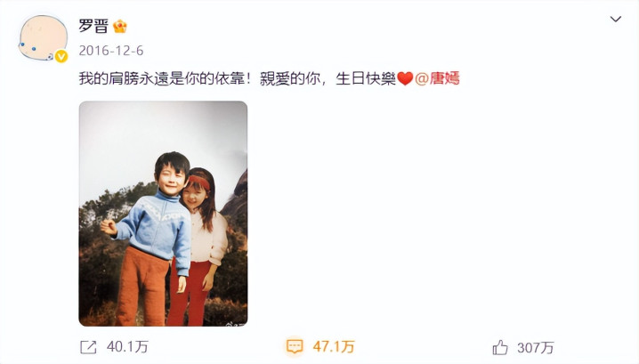Click the crown membership badge icon
This screenshot has width=639, height=364.
(120, 27)
